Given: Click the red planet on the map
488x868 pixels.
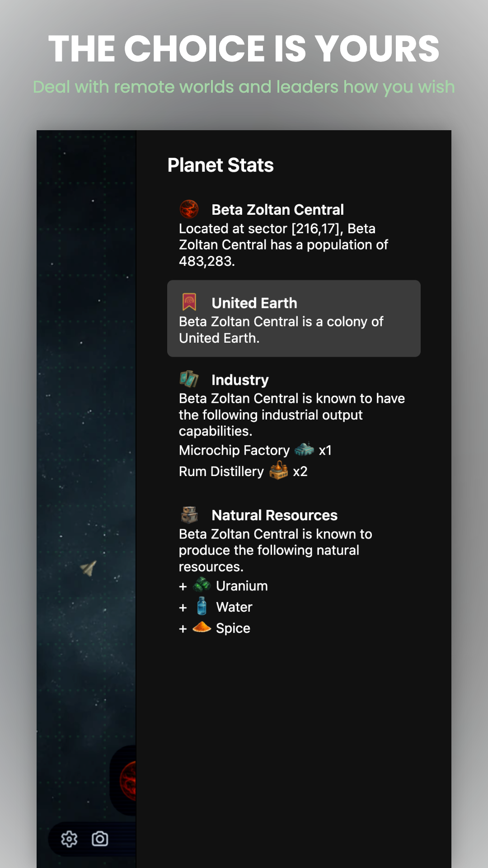Looking at the screenshot, I should point(128,781).
